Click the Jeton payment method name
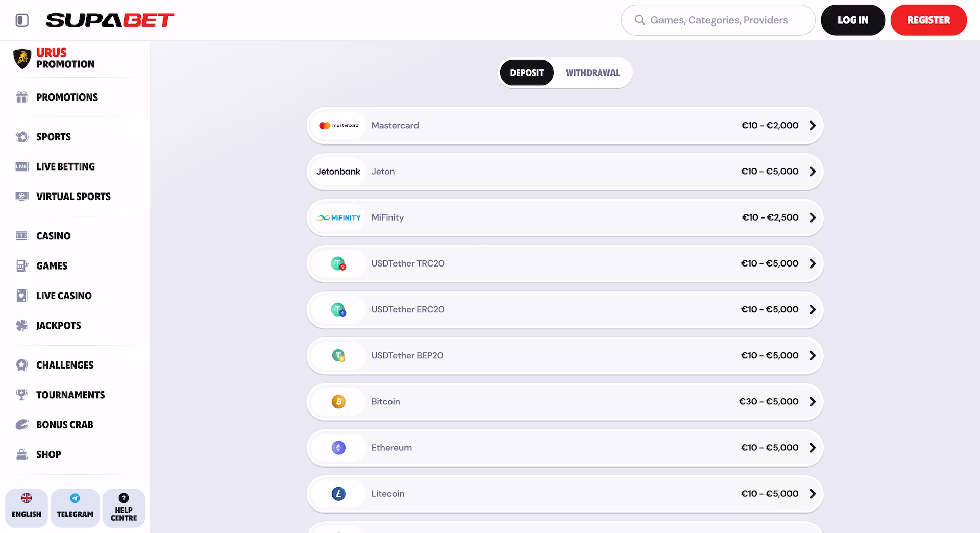Screen dimensions: 980x533 point(383,172)
